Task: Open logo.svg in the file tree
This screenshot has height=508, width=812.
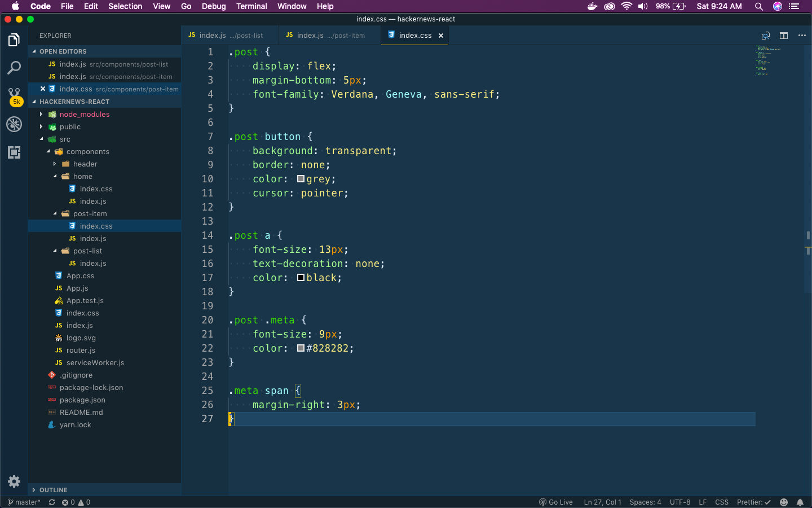Action: point(104,338)
